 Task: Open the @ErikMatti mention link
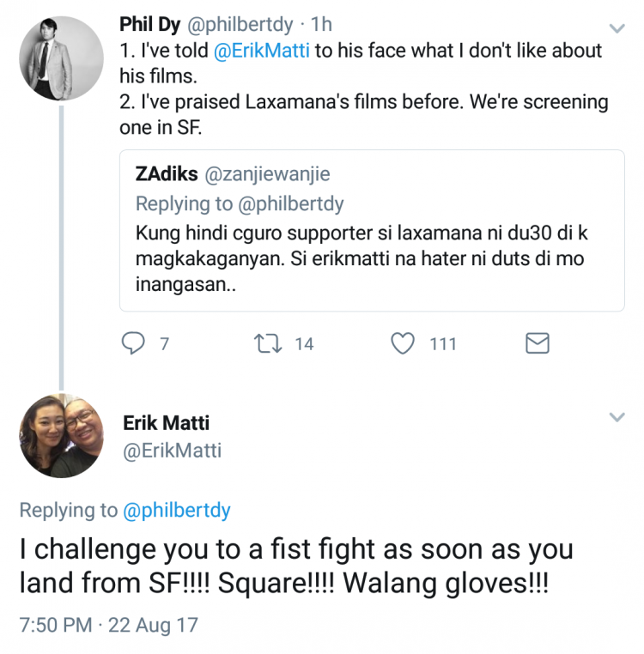[268, 50]
